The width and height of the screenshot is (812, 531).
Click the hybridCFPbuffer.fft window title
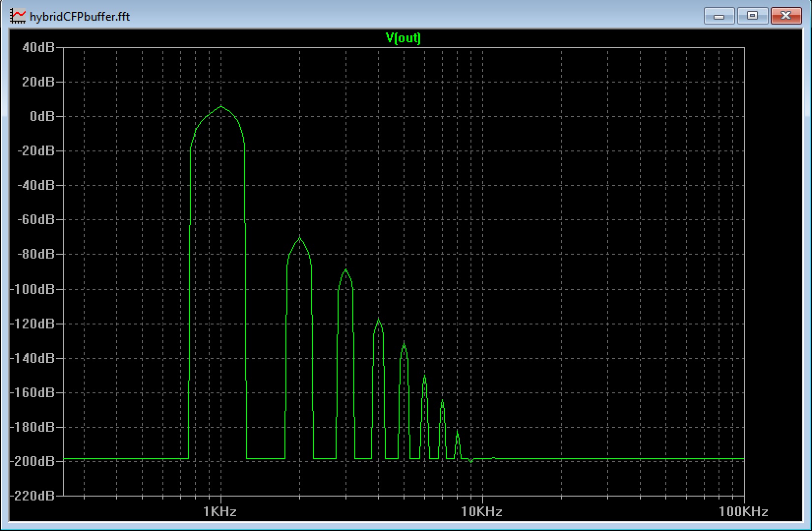[80, 16]
